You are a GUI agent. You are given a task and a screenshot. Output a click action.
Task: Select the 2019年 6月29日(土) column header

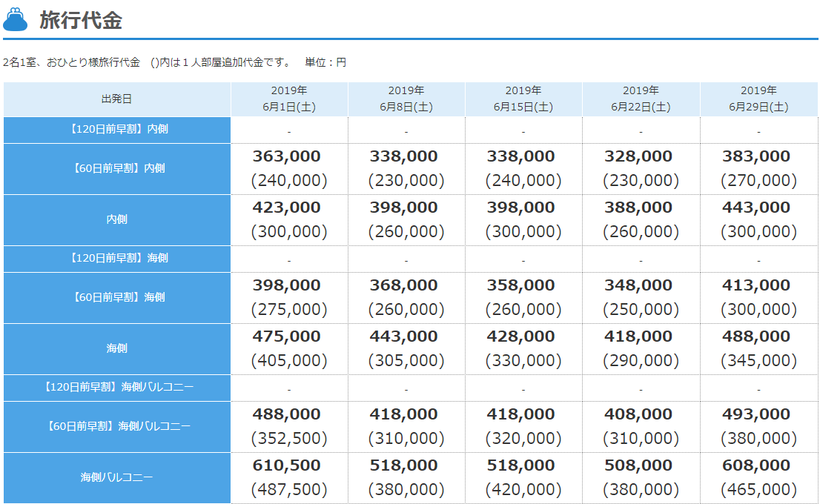[x=758, y=99]
